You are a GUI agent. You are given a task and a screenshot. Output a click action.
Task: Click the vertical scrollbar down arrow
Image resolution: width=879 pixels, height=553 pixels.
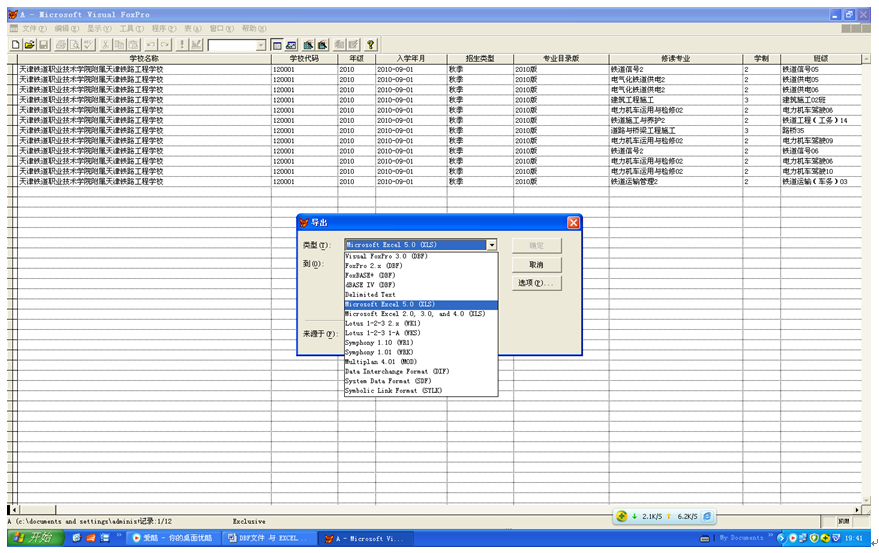click(x=867, y=500)
